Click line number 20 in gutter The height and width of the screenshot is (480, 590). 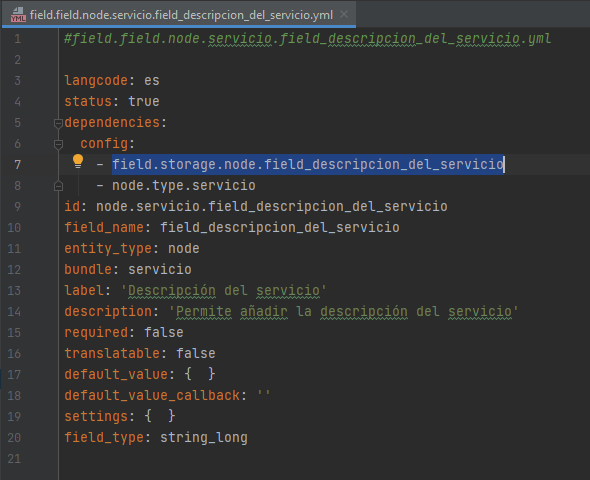click(14, 437)
